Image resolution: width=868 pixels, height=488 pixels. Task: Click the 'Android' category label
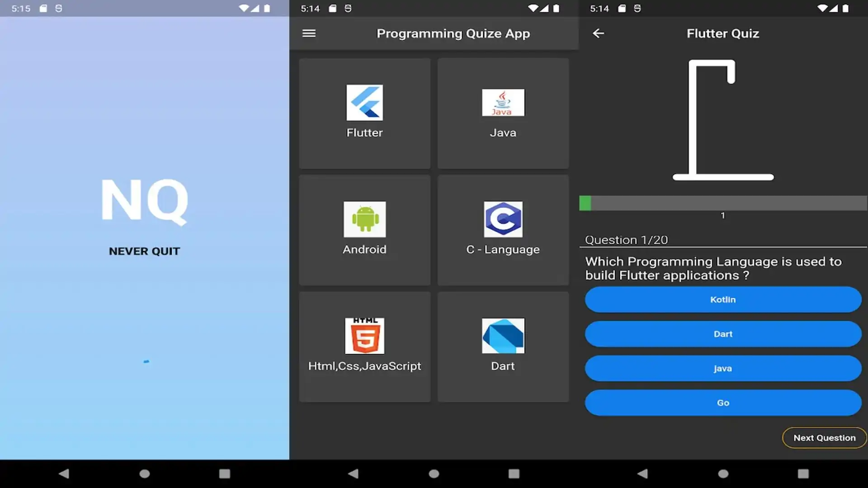364,249
